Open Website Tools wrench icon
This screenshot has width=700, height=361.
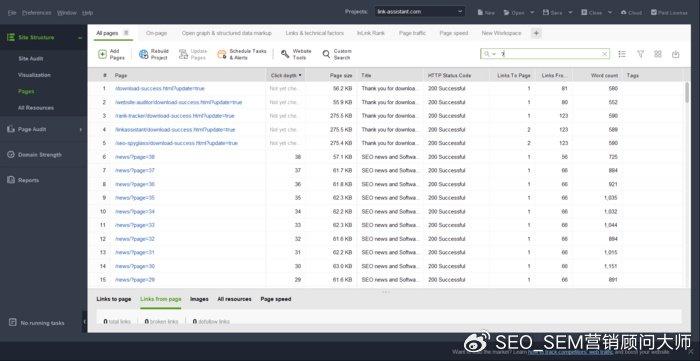[285, 54]
